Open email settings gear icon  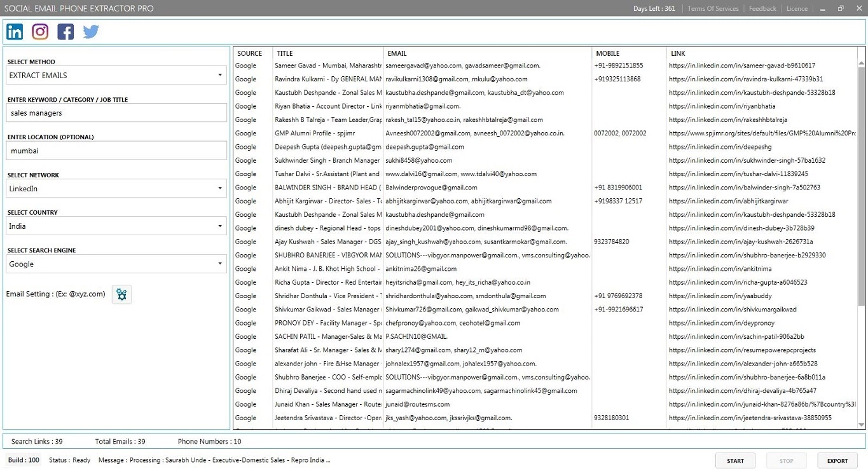point(121,294)
